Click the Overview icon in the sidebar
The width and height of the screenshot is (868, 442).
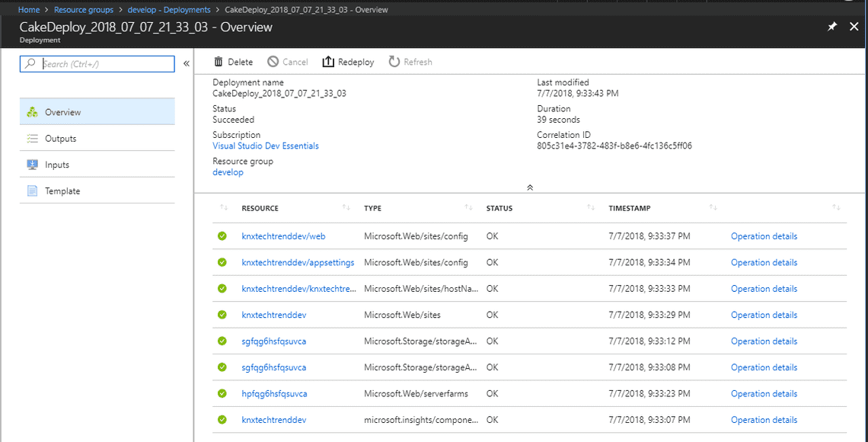click(34, 110)
